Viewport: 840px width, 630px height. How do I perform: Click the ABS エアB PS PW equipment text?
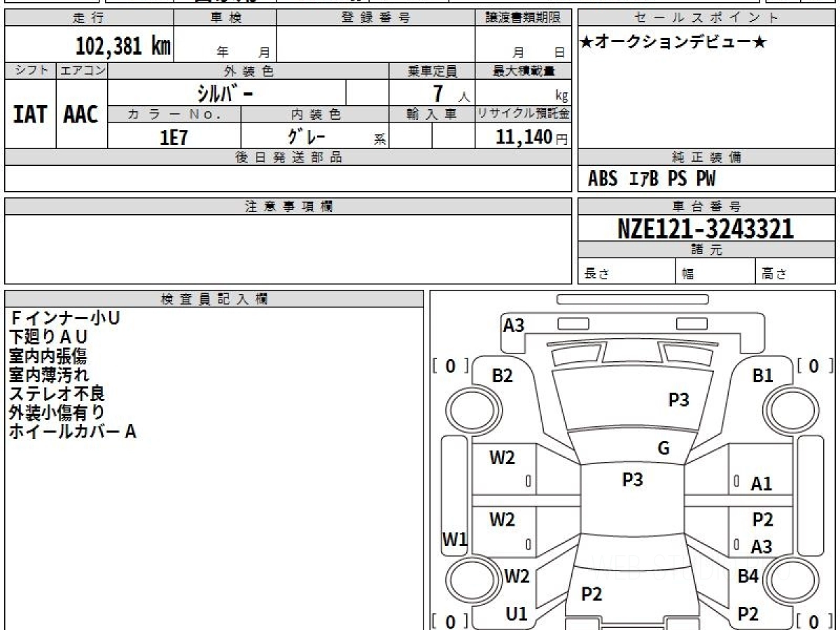(652, 179)
